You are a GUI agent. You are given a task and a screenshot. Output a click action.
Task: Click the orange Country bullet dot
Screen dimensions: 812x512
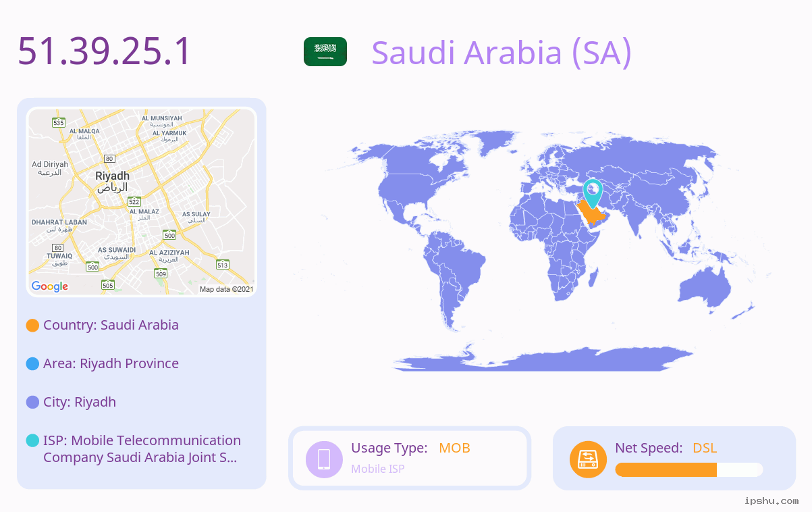32,326
